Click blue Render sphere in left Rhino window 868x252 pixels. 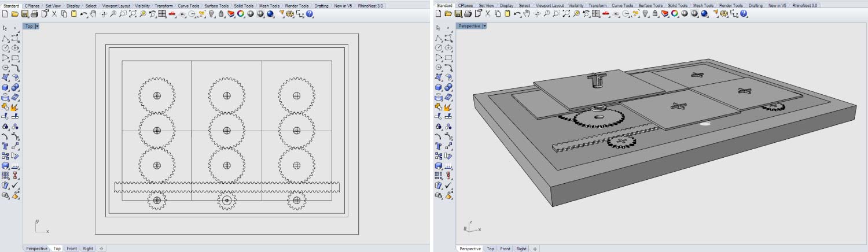pos(270,14)
